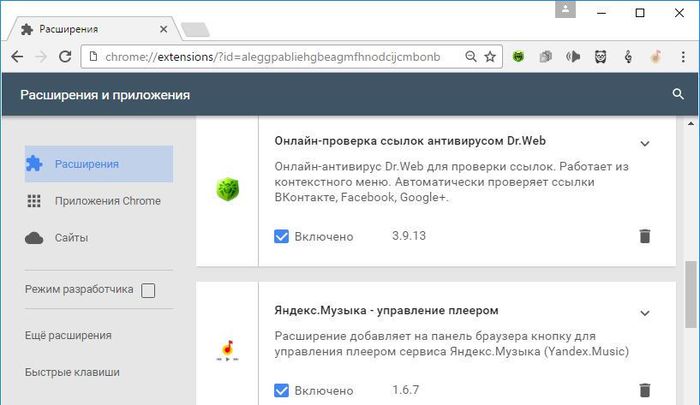
Task: Enable the Режим разработчика checkbox
Action: pos(148,290)
